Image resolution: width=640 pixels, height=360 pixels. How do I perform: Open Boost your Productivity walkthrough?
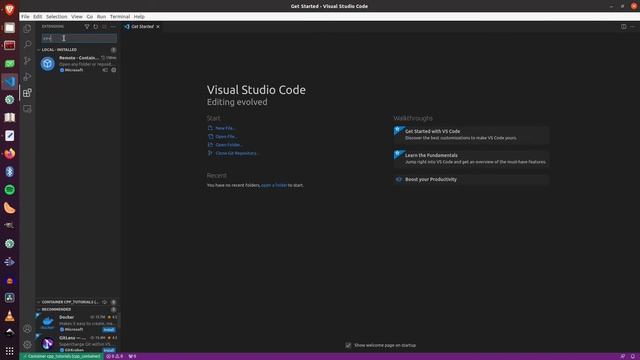pos(471,180)
